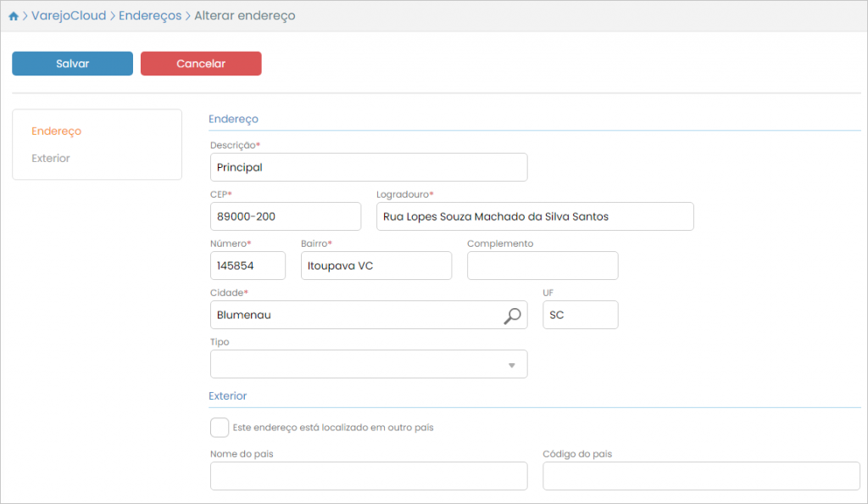This screenshot has width=868, height=504.
Task: Click the magnifier icon in Cidade field
Action: coord(512,316)
